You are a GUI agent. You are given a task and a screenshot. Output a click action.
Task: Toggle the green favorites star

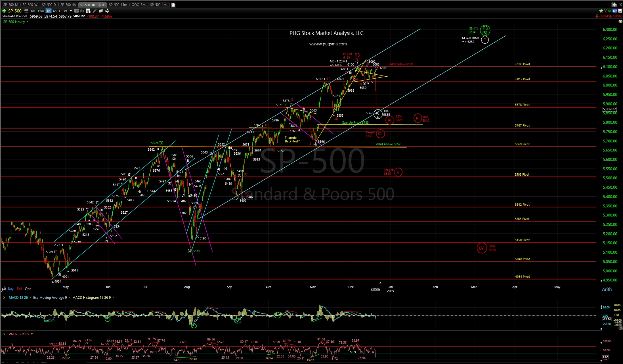click(601, 11)
